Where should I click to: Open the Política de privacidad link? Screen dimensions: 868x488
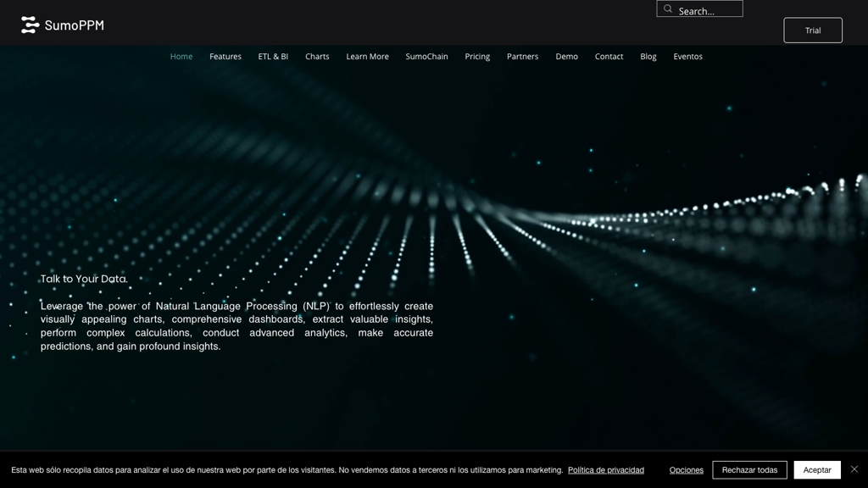(605, 470)
